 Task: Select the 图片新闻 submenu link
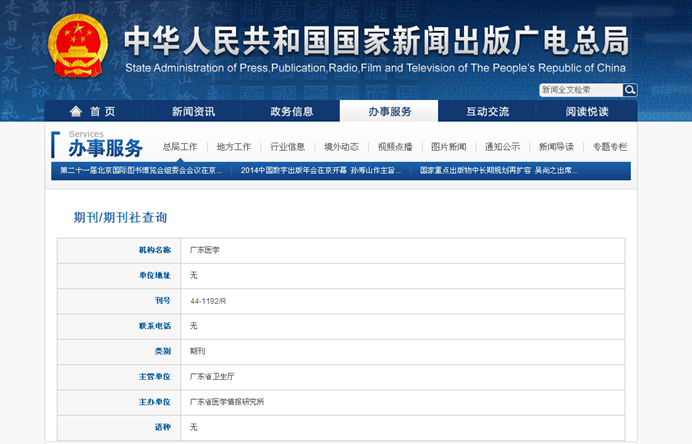pyautogui.click(x=449, y=147)
